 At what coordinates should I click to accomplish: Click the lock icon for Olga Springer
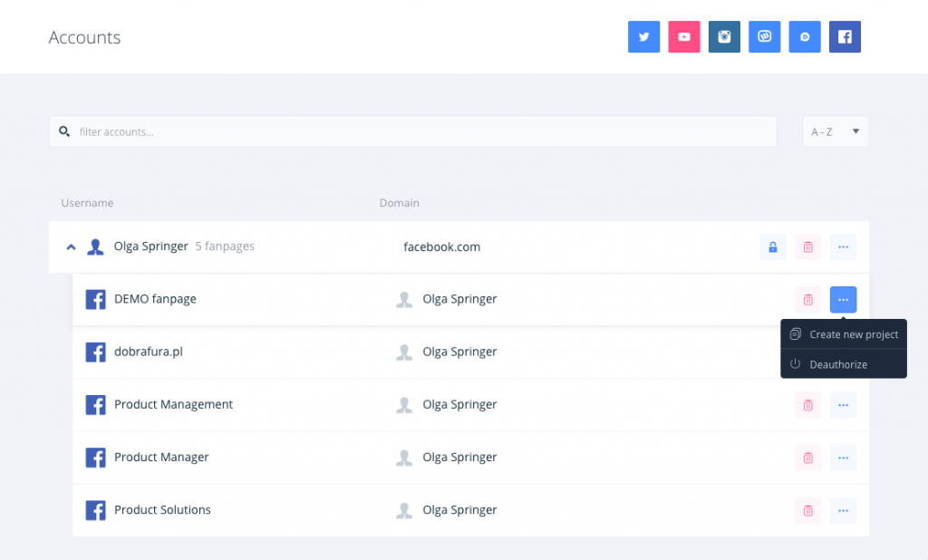(x=772, y=246)
